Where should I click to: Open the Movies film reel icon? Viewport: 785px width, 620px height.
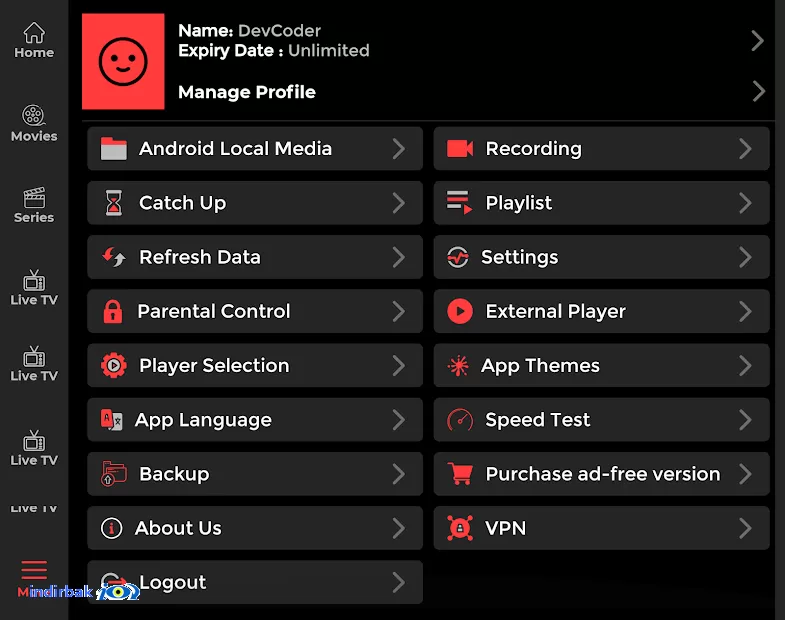click(x=34, y=116)
